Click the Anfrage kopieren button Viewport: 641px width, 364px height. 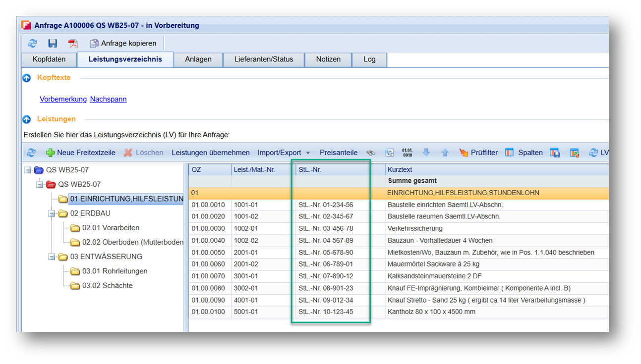coord(123,44)
